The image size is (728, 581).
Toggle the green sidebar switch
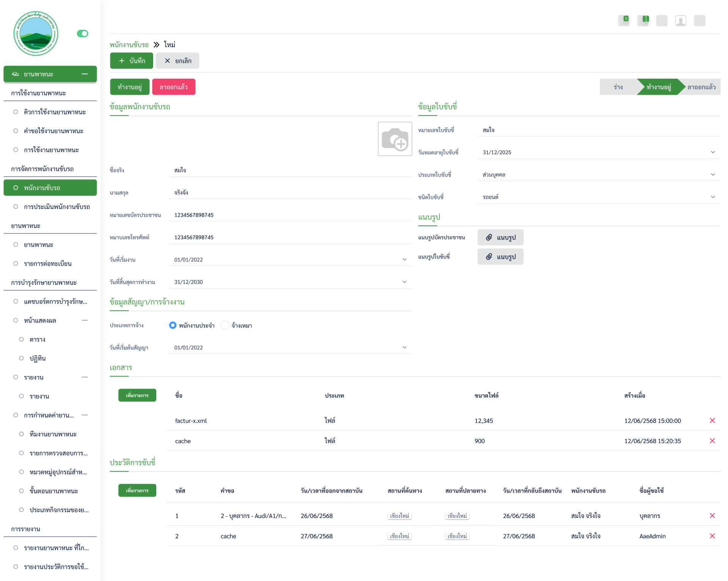click(x=82, y=34)
